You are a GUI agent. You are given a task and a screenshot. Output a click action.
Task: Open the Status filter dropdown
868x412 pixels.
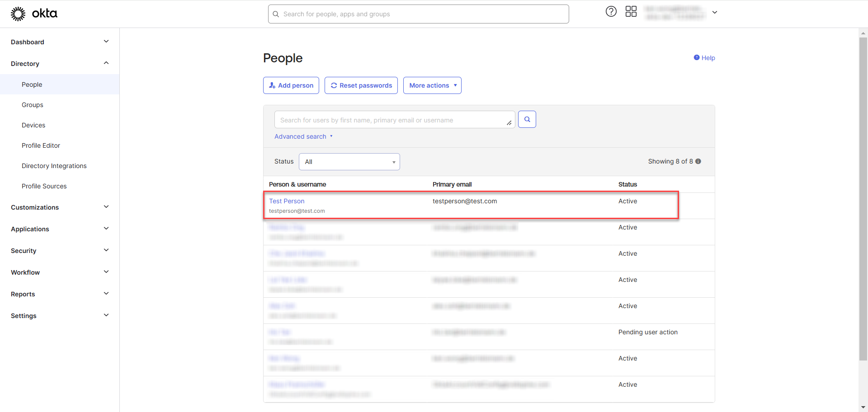tap(349, 162)
